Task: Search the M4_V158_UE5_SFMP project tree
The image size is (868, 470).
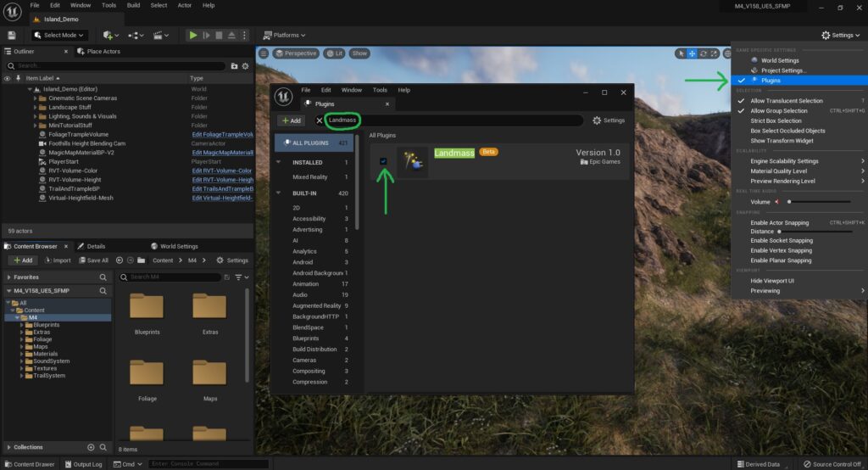Action: (103, 290)
